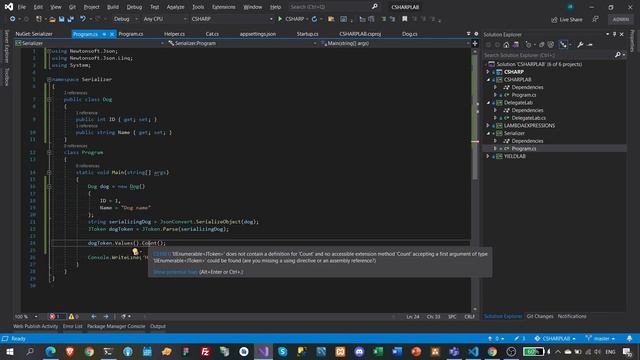Open the Debug menu
Screen dimensions: 640x360
tap(134, 7)
